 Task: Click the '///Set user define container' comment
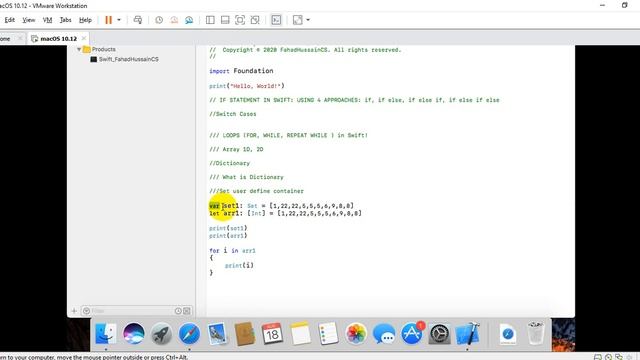click(x=256, y=191)
